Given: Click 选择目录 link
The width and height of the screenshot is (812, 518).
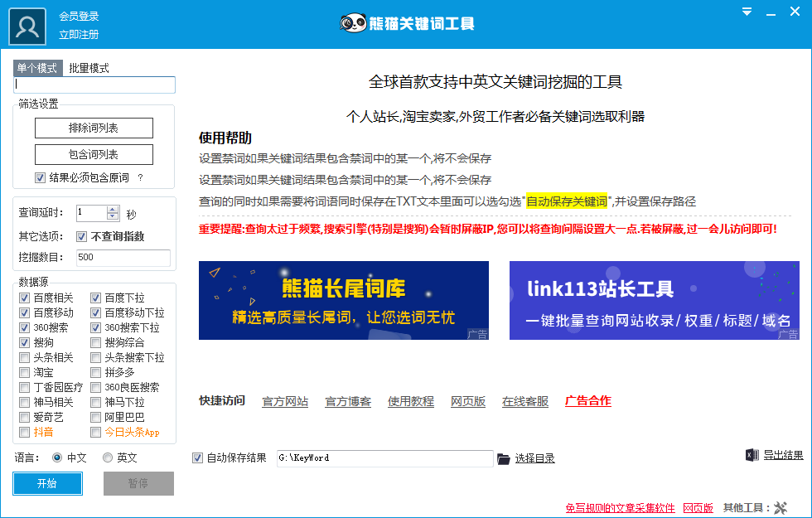Looking at the screenshot, I should 535,458.
